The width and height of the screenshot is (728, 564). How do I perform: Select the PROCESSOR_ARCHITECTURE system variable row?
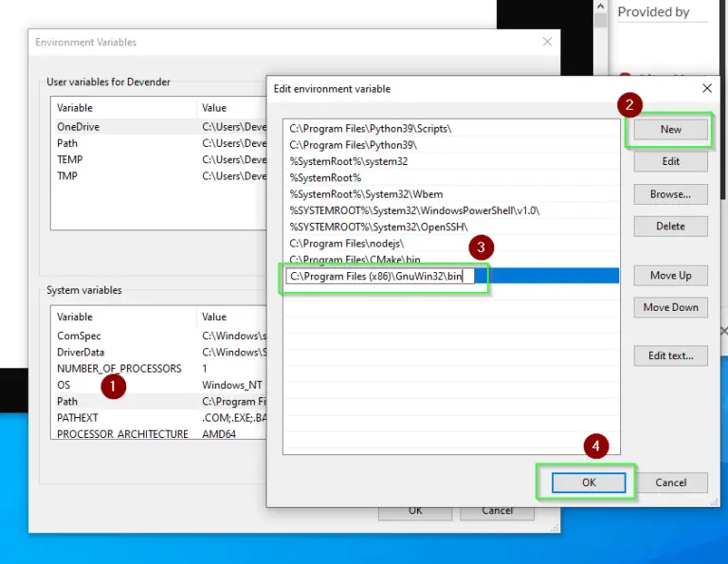click(x=159, y=433)
